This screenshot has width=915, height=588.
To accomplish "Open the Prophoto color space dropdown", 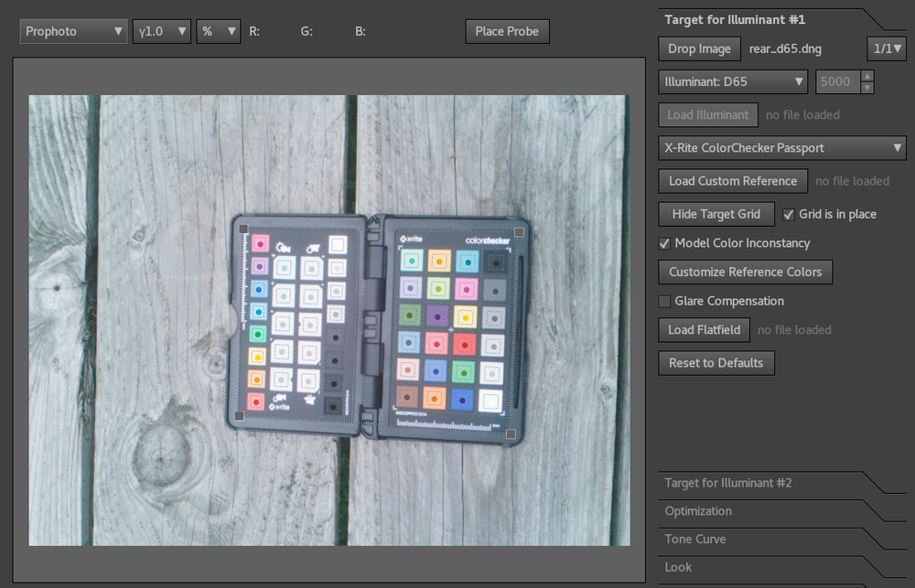I will click(x=73, y=31).
